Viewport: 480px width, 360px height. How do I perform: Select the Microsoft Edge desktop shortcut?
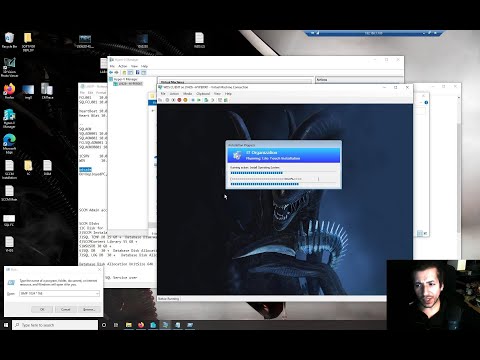point(9,144)
